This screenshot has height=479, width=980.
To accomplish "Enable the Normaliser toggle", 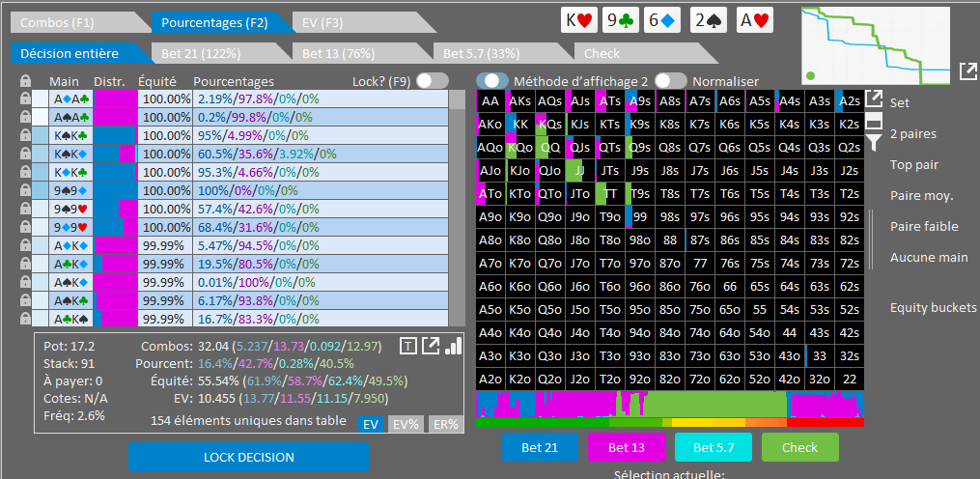I will [670, 82].
